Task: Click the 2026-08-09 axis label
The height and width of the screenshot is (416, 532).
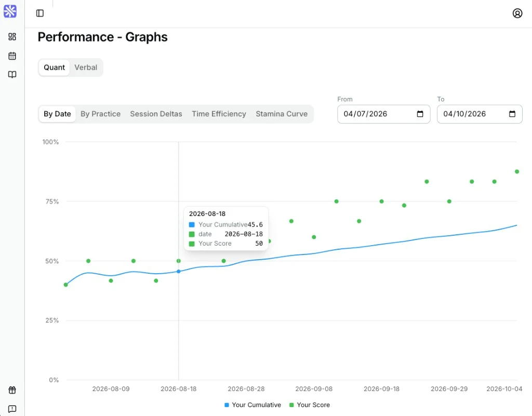Action: tap(111, 389)
